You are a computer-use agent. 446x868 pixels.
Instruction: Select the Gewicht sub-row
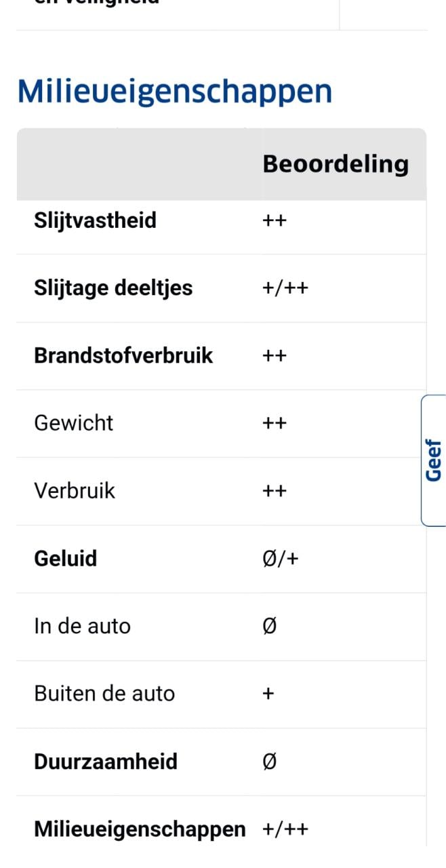coord(73,422)
